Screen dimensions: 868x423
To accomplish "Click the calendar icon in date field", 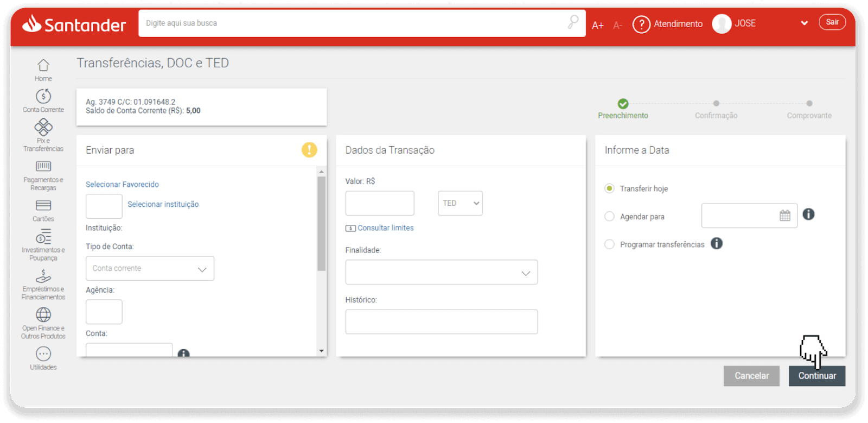I will pos(784,216).
